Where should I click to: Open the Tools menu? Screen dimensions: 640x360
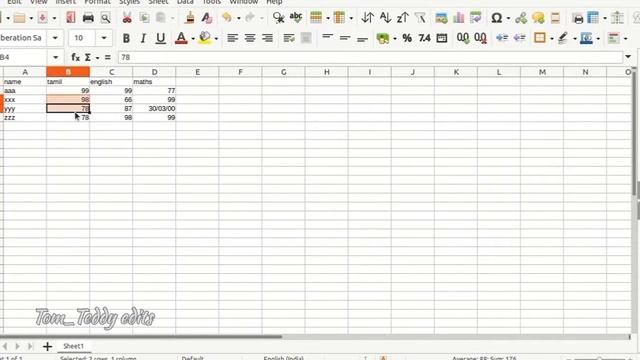[212, 2]
